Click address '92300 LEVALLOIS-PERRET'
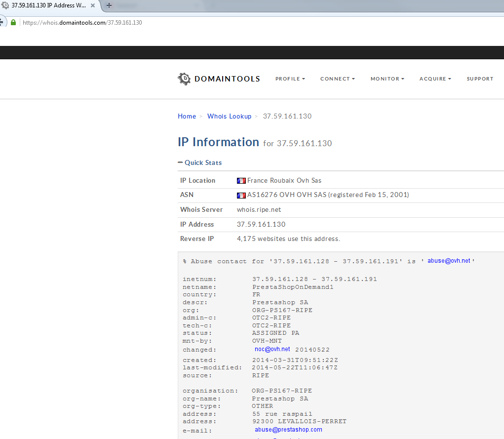 click(299, 421)
